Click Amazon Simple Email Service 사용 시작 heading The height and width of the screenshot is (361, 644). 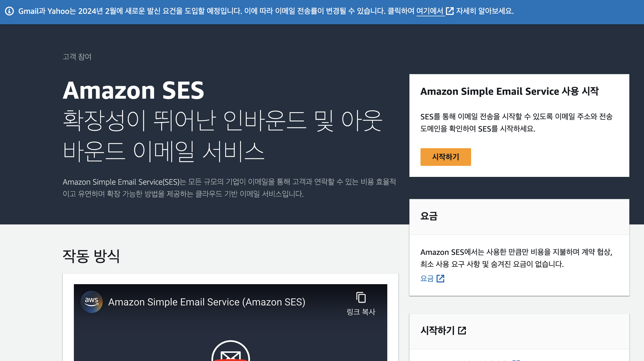[509, 91]
